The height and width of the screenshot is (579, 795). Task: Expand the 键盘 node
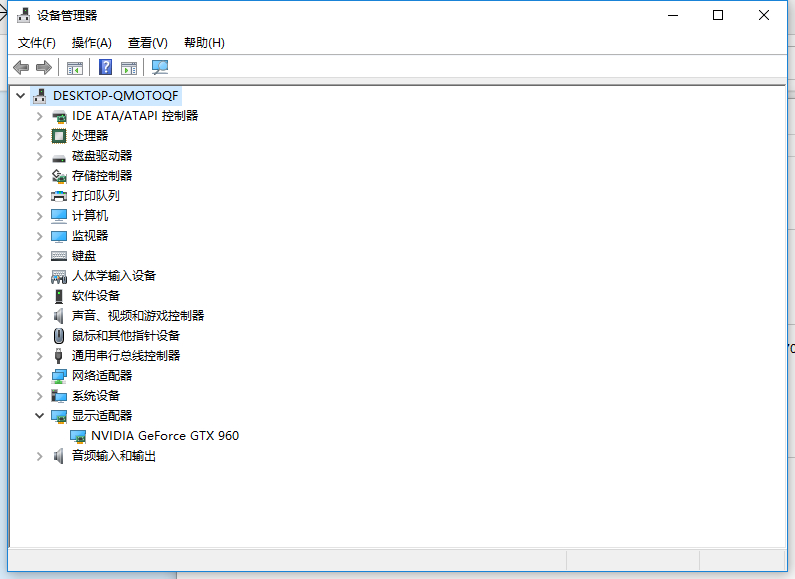(x=40, y=256)
